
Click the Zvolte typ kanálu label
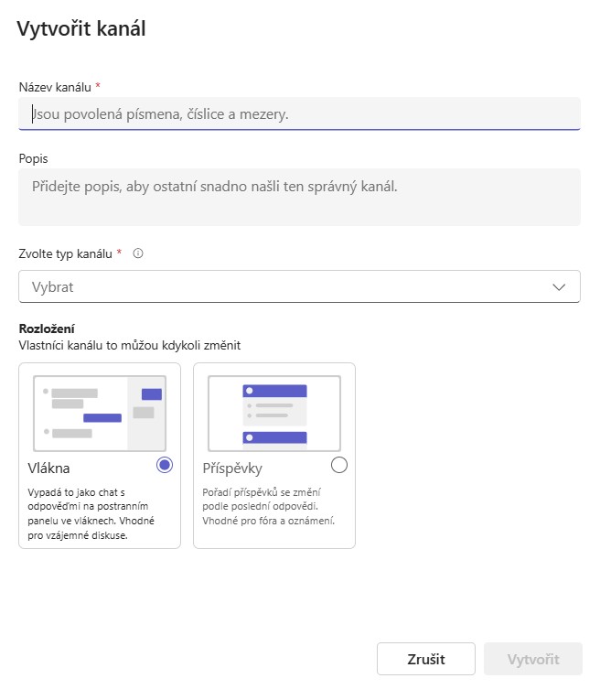tap(66, 253)
